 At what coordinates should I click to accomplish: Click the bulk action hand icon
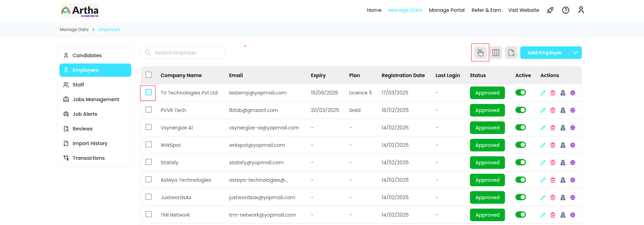[x=480, y=53]
